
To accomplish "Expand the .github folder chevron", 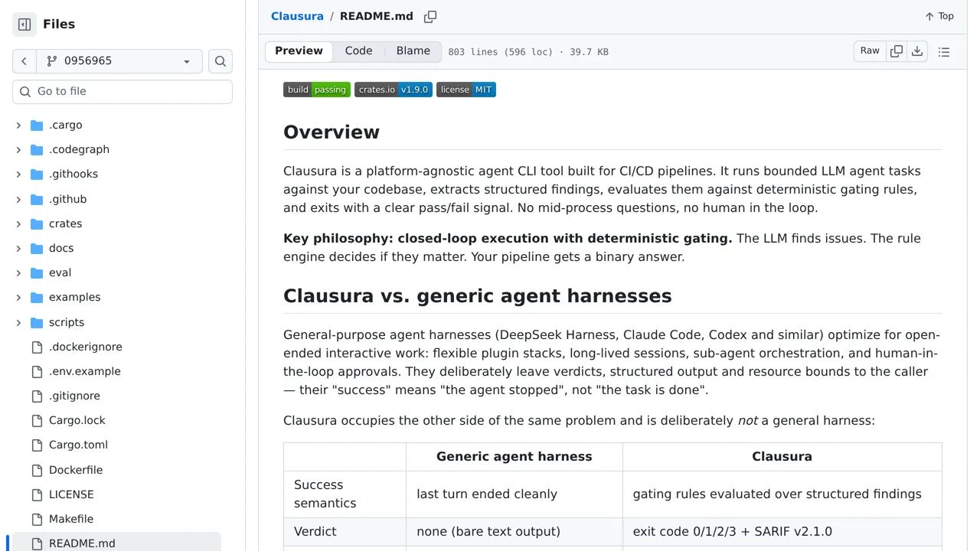I will click(x=18, y=199).
